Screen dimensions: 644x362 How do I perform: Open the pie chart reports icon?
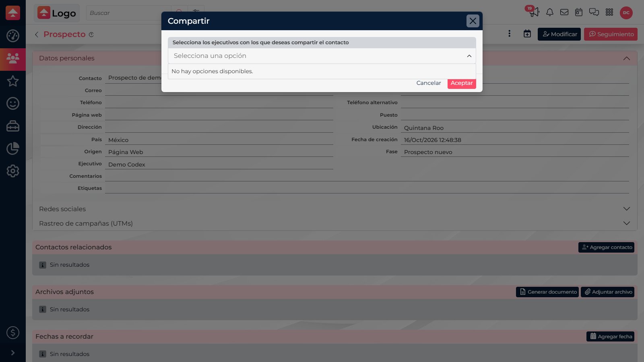(x=13, y=148)
